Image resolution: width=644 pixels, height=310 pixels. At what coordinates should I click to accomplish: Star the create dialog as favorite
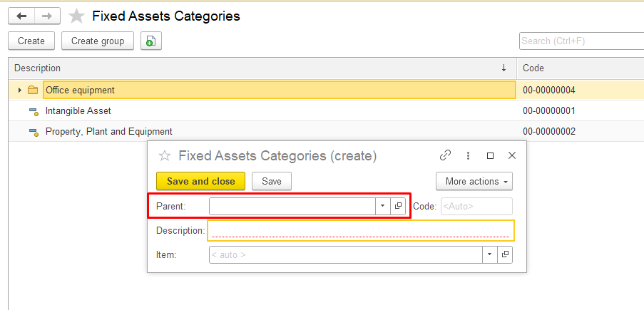(165, 155)
